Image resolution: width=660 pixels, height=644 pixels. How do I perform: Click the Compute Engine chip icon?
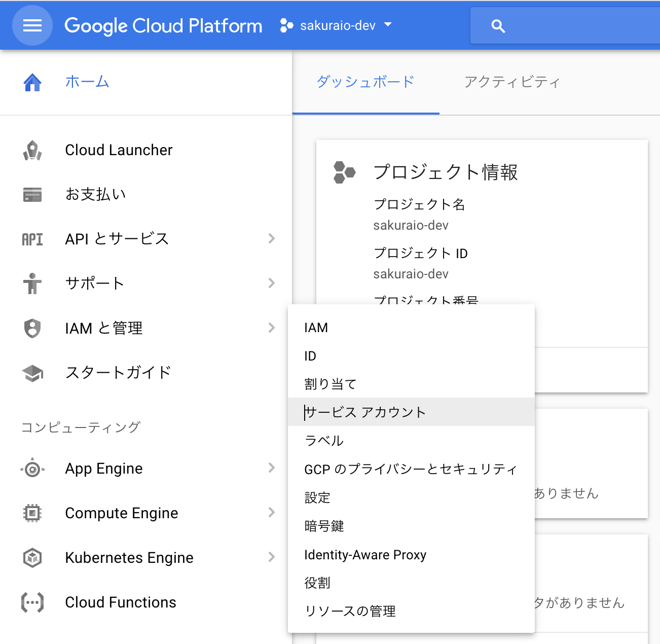[x=32, y=513]
